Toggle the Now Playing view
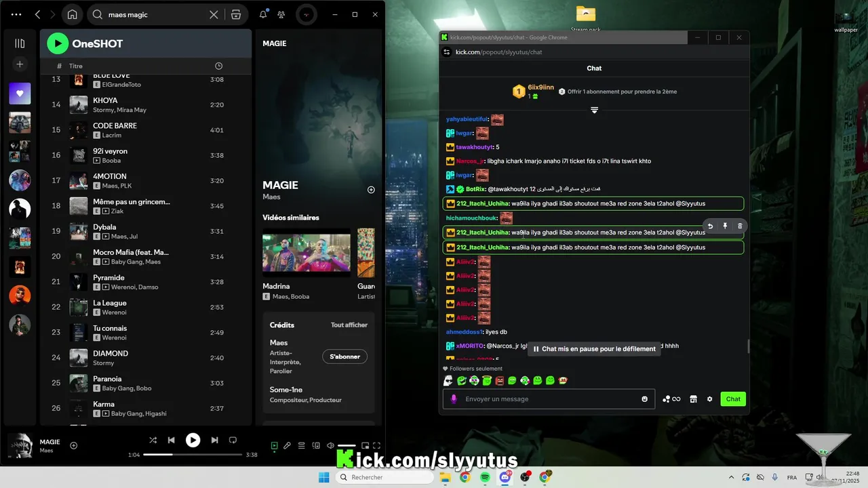The height and width of the screenshot is (488, 868). point(274,445)
